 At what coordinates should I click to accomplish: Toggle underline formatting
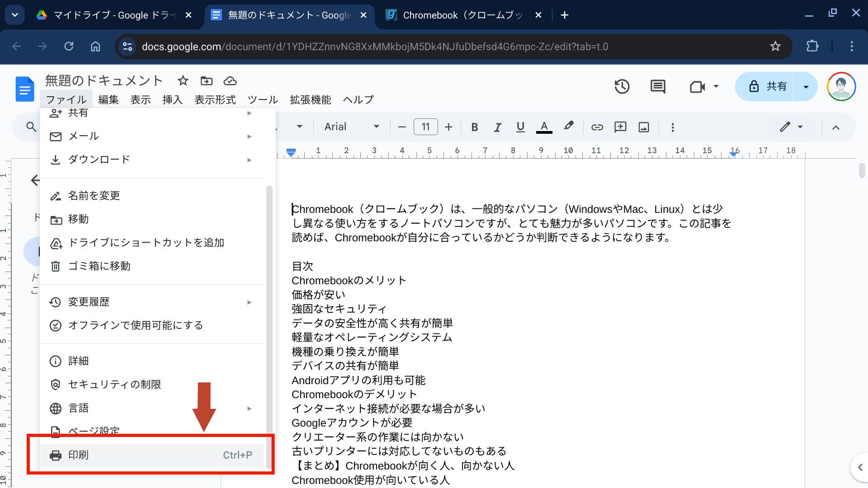(520, 127)
